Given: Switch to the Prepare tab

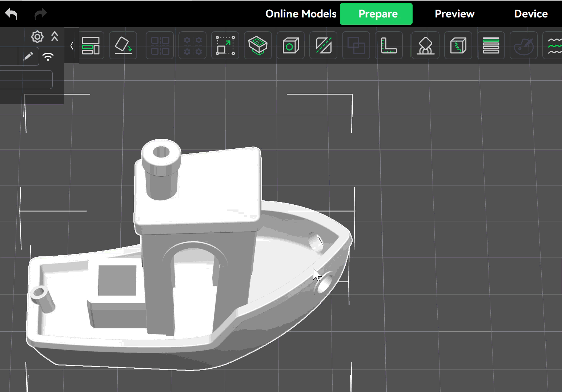Looking at the screenshot, I should click(x=376, y=14).
